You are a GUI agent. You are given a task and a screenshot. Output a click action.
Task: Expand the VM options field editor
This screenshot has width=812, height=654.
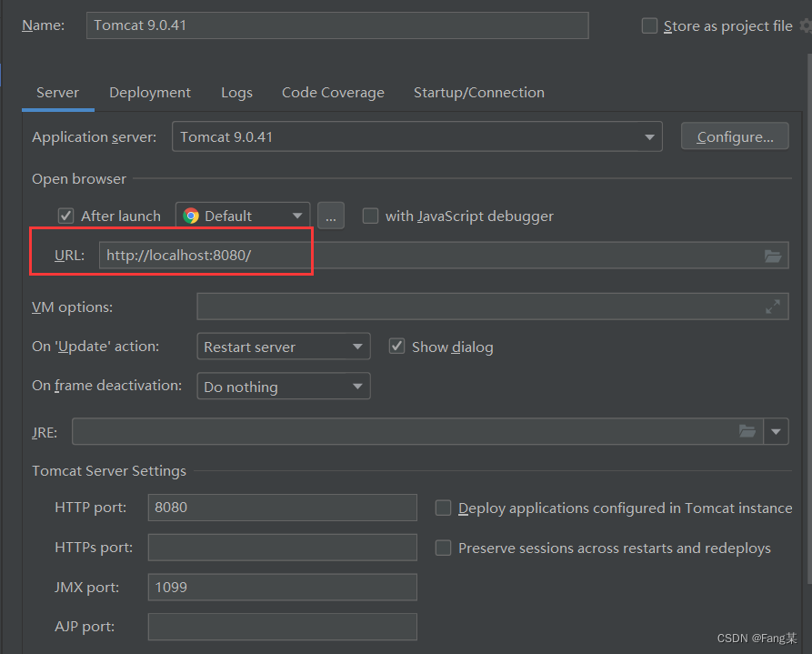click(x=773, y=307)
